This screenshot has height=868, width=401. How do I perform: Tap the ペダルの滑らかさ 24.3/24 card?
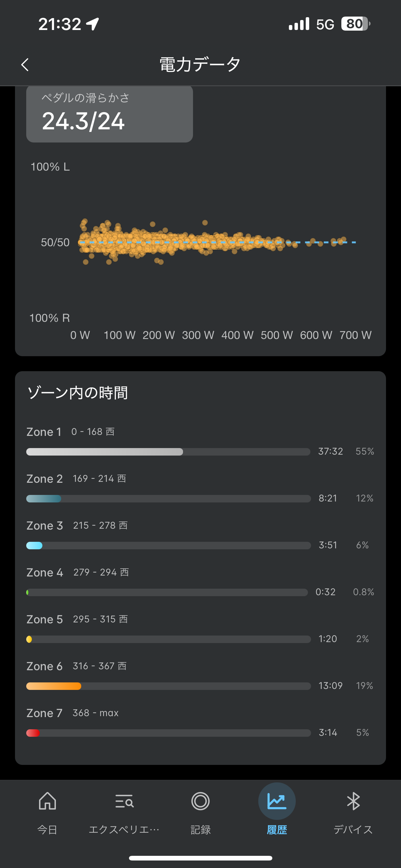point(109,114)
